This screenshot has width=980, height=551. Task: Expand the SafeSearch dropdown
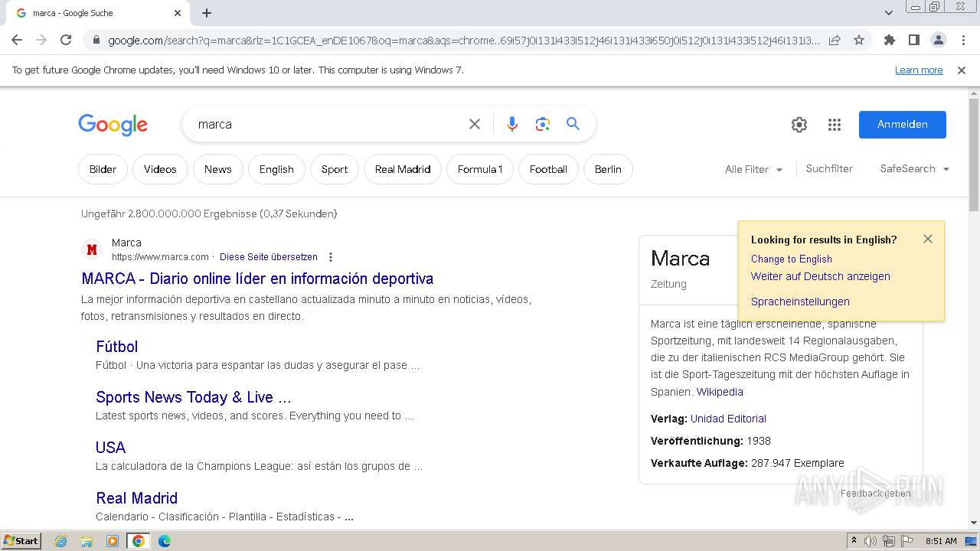point(915,168)
